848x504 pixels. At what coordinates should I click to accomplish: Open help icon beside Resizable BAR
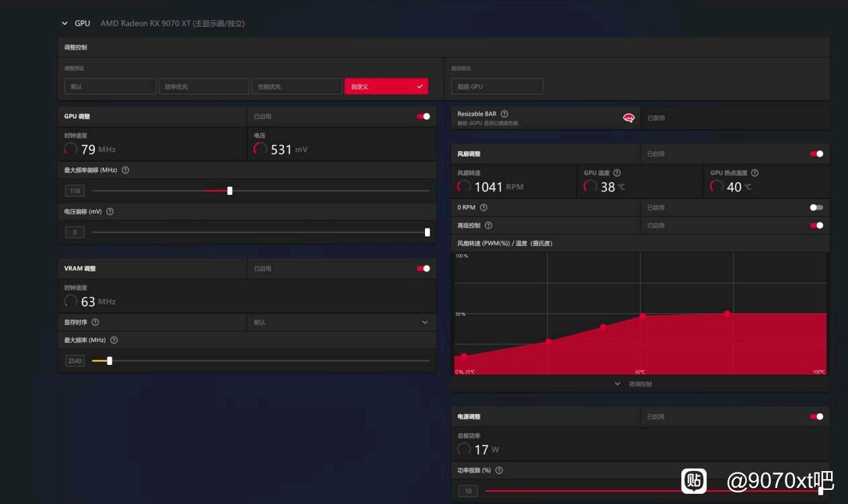click(504, 114)
